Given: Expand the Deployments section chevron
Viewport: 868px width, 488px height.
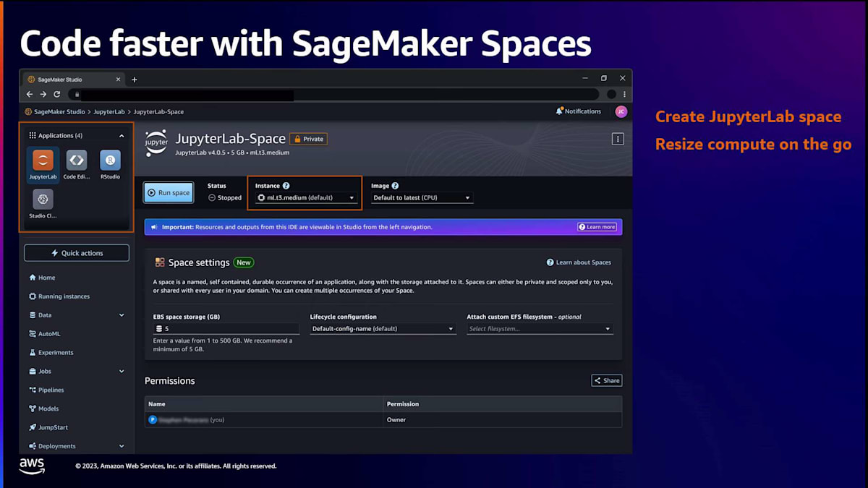Looking at the screenshot, I should pos(122,447).
